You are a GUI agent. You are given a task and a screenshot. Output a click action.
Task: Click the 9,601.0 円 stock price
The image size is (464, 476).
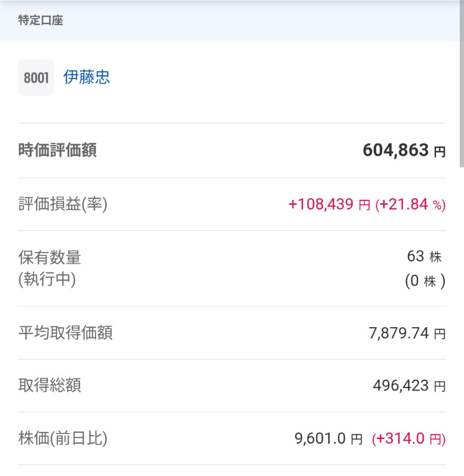pyautogui.click(x=329, y=439)
